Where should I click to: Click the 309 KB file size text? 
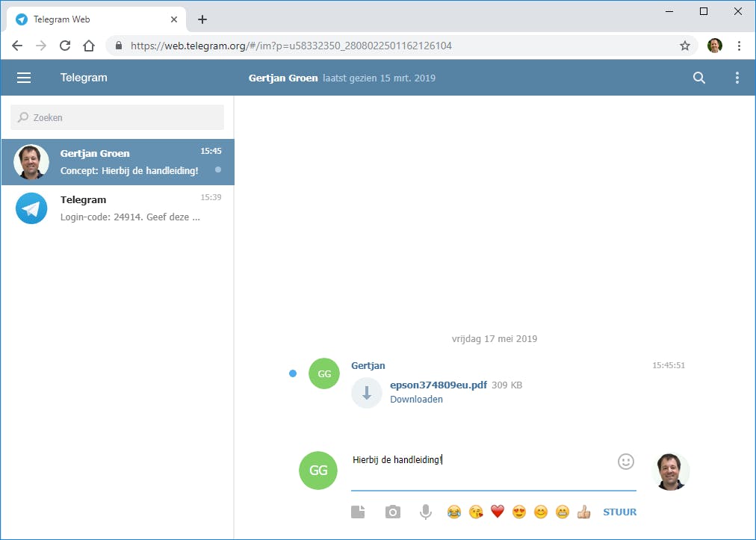(506, 385)
